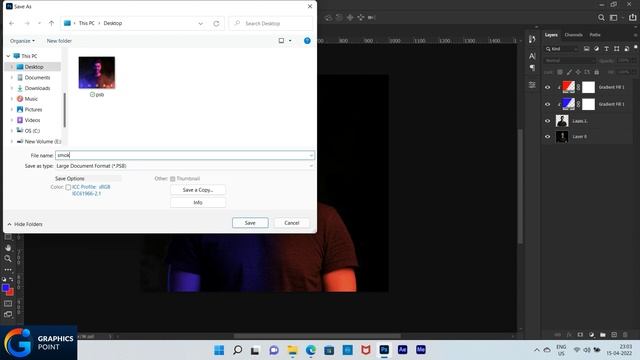This screenshot has width=640, height=360.
Task: Click Cancel in Save As dialog
Action: 292,223
